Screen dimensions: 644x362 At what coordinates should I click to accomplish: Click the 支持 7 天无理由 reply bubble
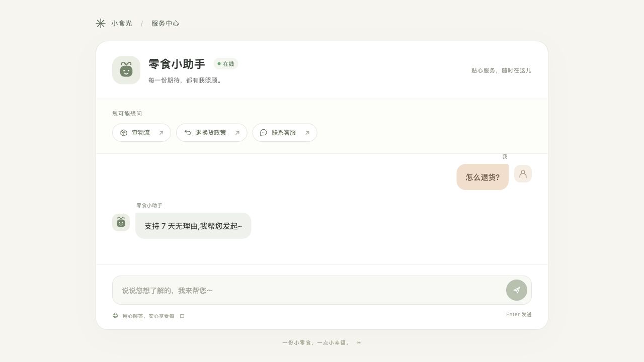[x=193, y=226]
